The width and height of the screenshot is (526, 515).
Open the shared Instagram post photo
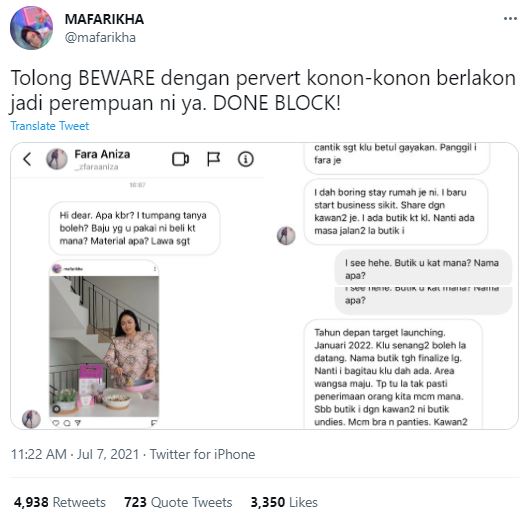104,346
